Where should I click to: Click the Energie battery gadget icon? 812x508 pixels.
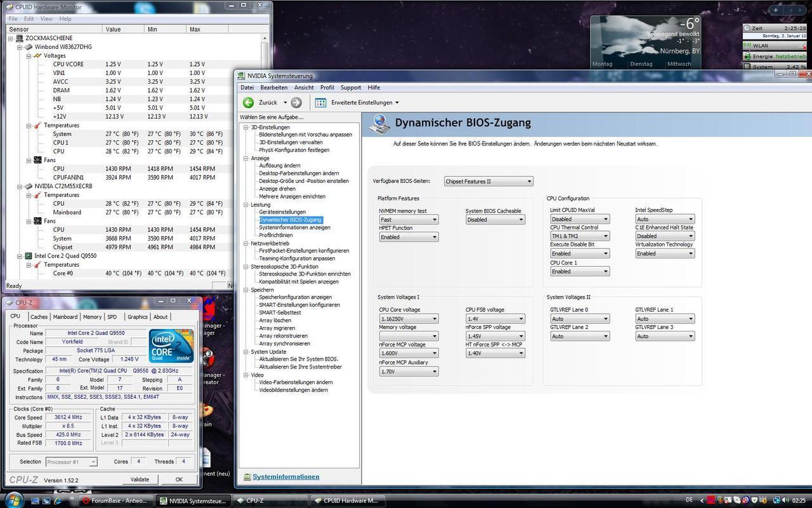tap(748, 56)
